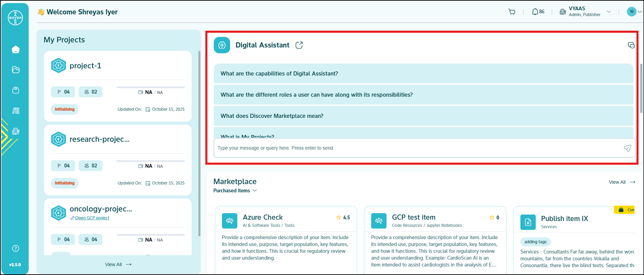The height and width of the screenshot is (275, 644).
Task: Click the Help question mark icon
Action: point(15,248)
